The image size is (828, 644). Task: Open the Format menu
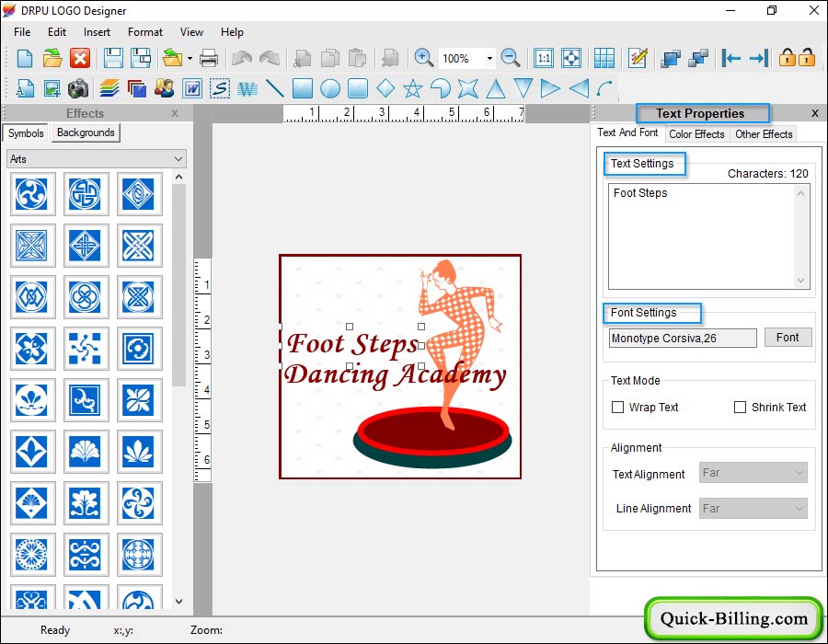tap(145, 31)
